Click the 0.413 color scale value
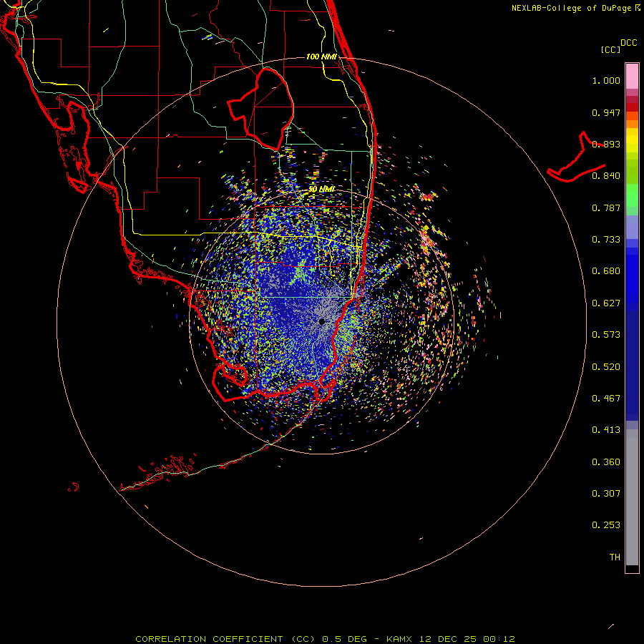The height and width of the screenshot is (644, 644). point(606,430)
